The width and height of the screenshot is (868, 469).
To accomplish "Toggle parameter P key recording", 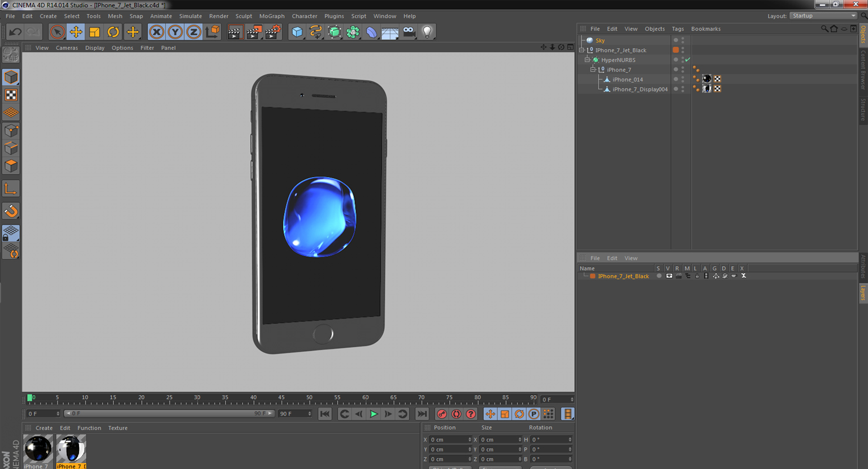I will click(534, 414).
